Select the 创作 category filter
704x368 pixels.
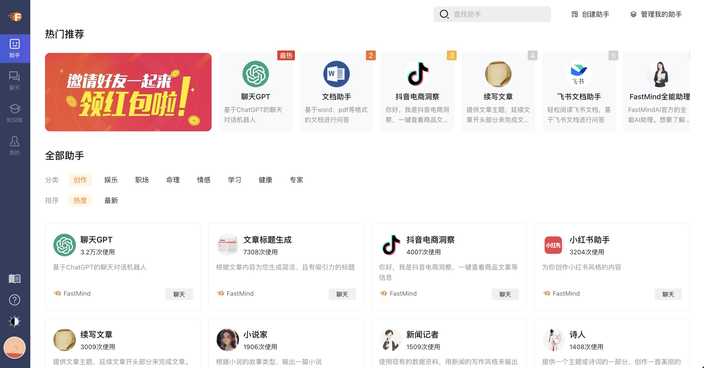(x=80, y=180)
